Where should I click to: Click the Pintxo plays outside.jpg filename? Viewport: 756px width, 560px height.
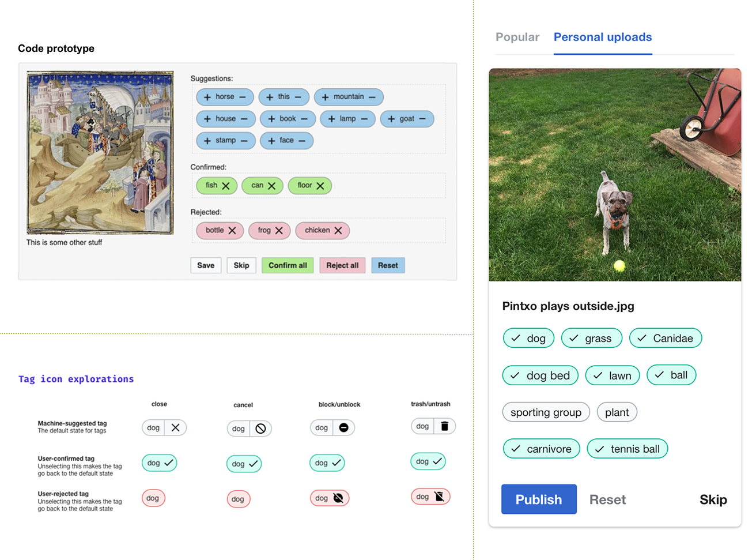tap(568, 306)
